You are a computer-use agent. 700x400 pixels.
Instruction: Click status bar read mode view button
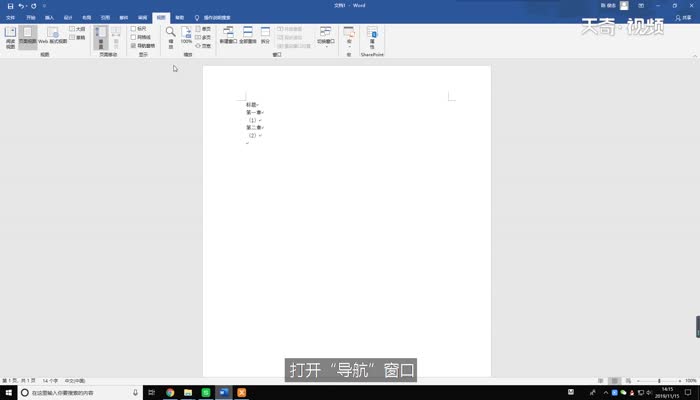[601, 381]
